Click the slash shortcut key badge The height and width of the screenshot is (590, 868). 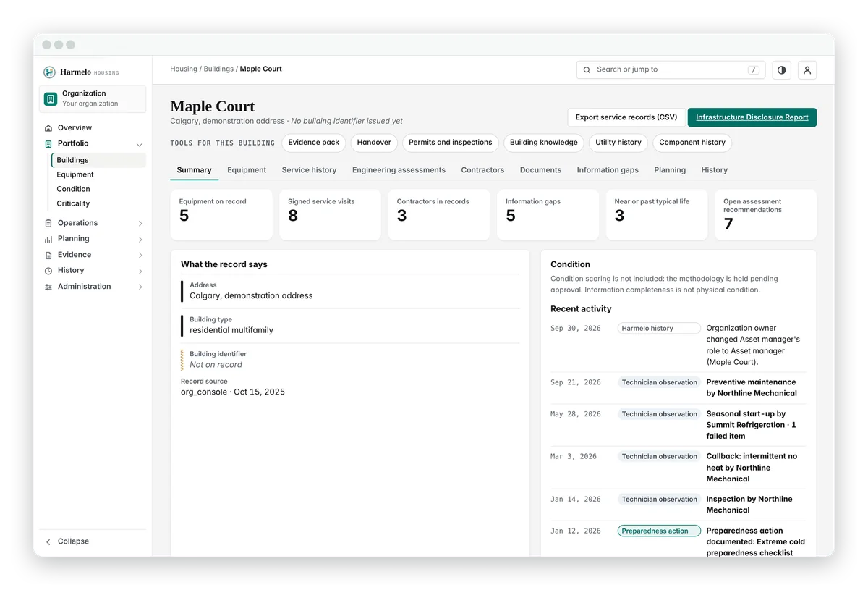pyautogui.click(x=754, y=70)
